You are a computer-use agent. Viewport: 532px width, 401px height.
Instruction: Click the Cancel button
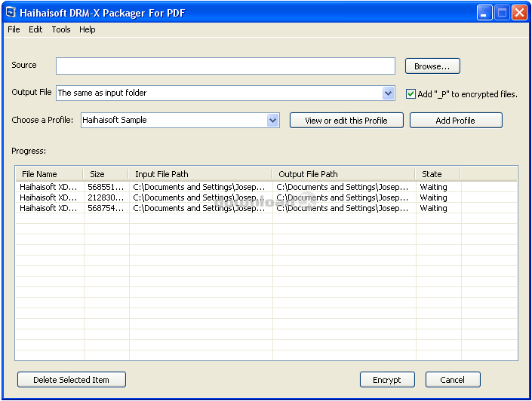point(453,380)
